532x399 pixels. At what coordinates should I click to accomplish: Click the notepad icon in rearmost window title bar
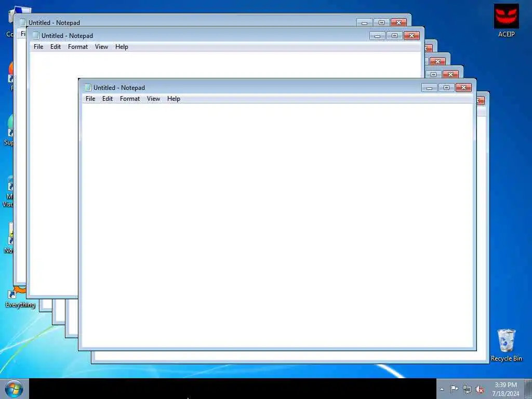click(x=23, y=23)
